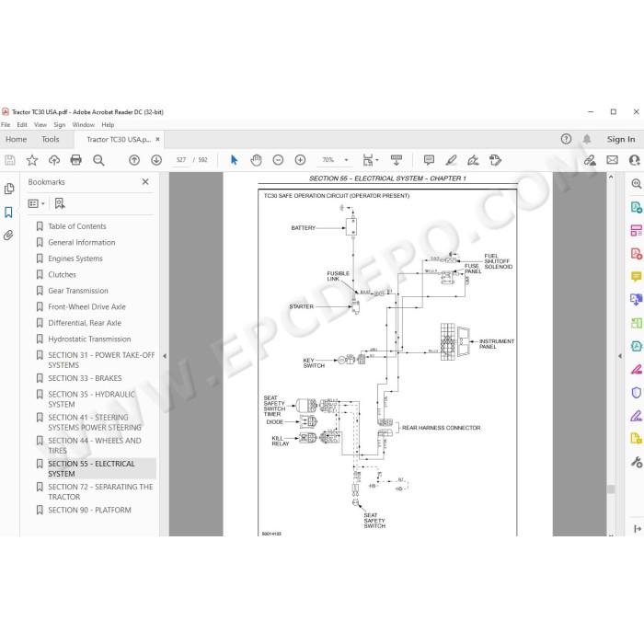
Task: Select the Highlighter pen tool
Action: click(x=451, y=160)
